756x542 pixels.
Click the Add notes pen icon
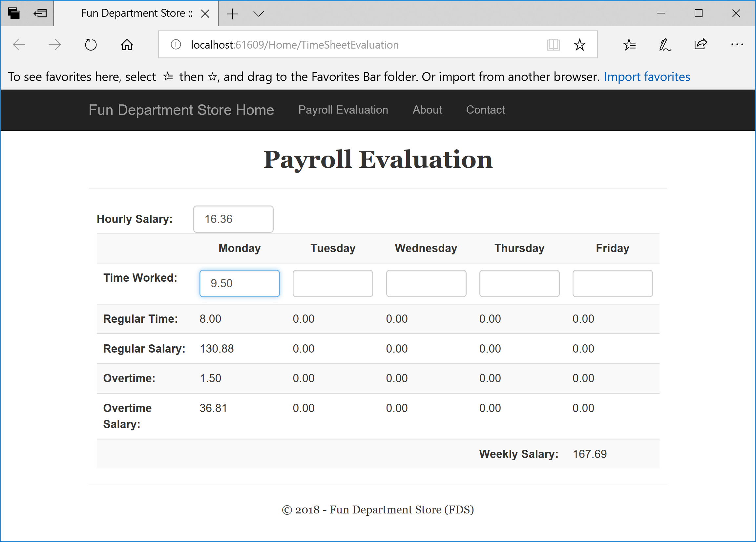pos(665,45)
